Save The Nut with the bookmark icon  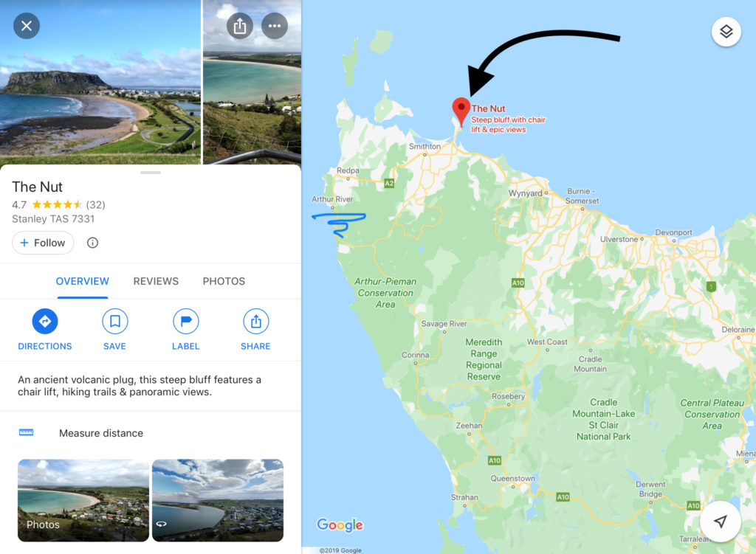(x=114, y=322)
